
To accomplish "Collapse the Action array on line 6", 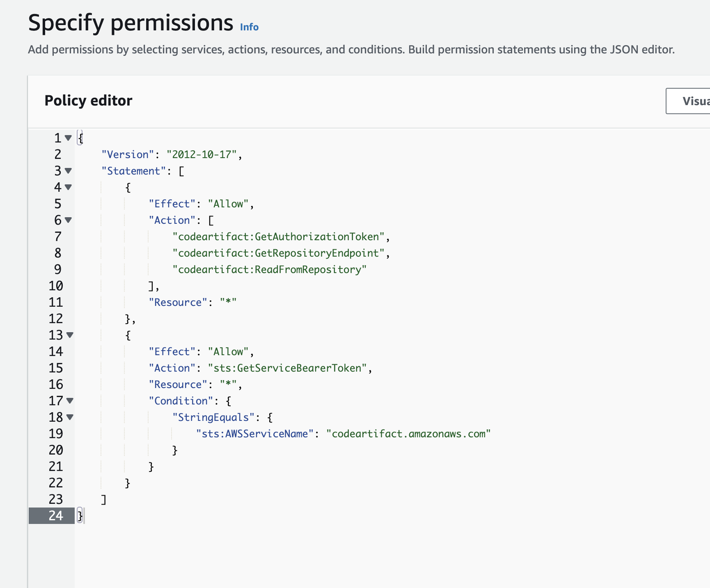I will (68, 220).
